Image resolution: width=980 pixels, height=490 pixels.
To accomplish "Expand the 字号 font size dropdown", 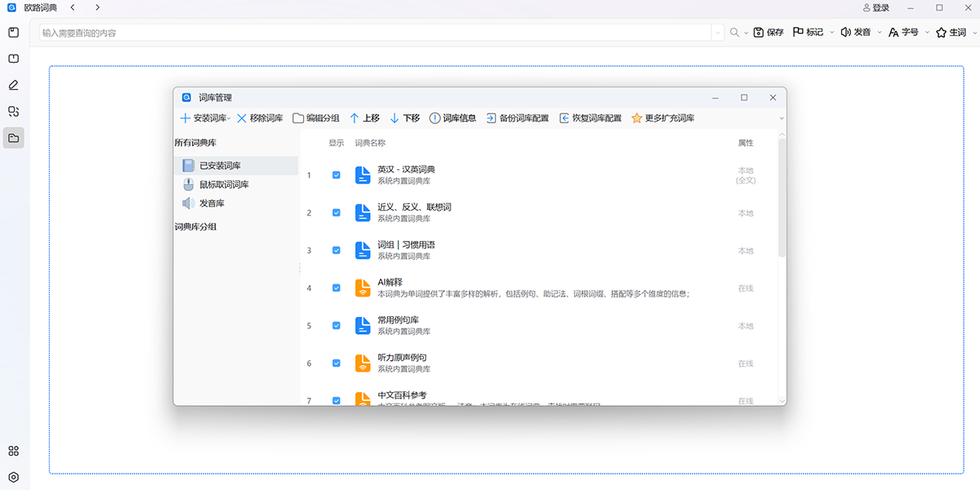I will [927, 33].
